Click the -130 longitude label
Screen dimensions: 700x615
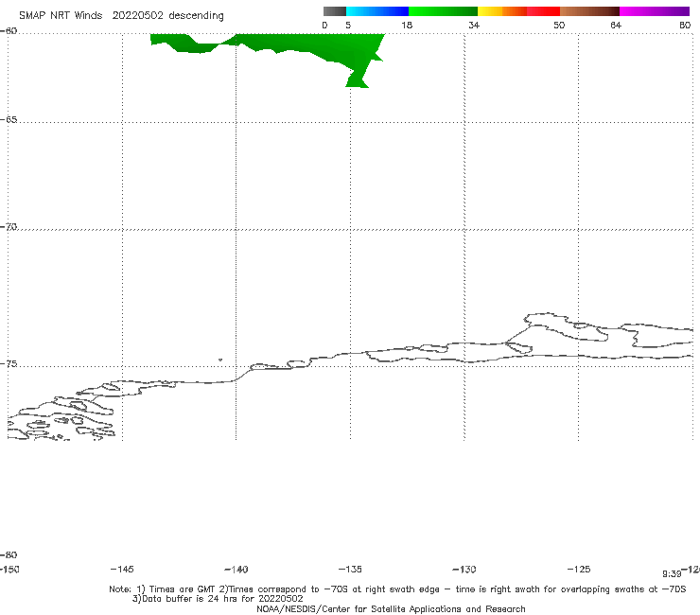tap(464, 569)
